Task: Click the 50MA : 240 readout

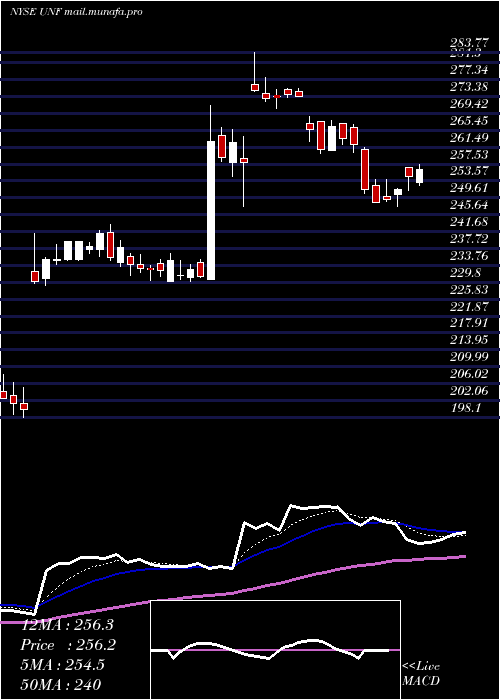Action: click(60, 684)
